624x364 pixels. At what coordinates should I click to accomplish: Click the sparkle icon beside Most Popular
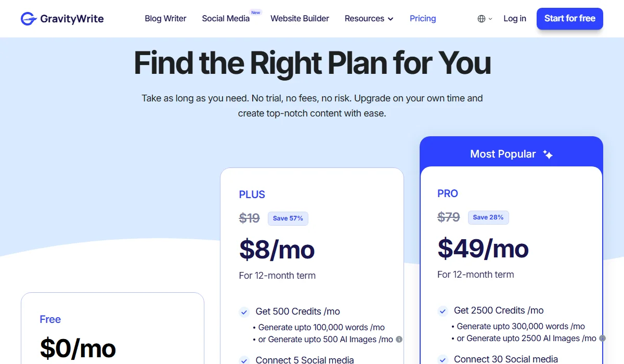coord(548,154)
